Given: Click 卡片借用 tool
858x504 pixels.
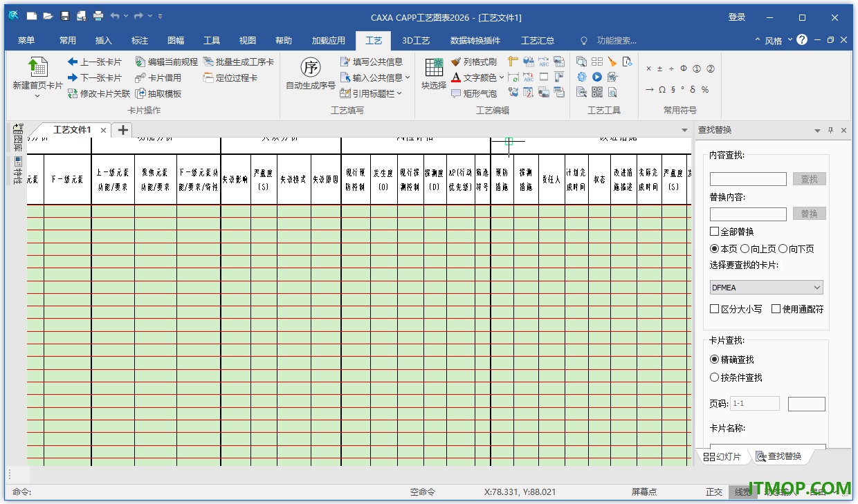Looking at the screenshot, I should (x=158, y=78).
